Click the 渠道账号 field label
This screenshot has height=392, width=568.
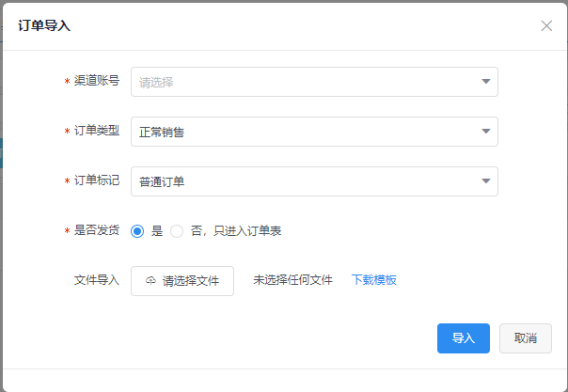[97, 81]
